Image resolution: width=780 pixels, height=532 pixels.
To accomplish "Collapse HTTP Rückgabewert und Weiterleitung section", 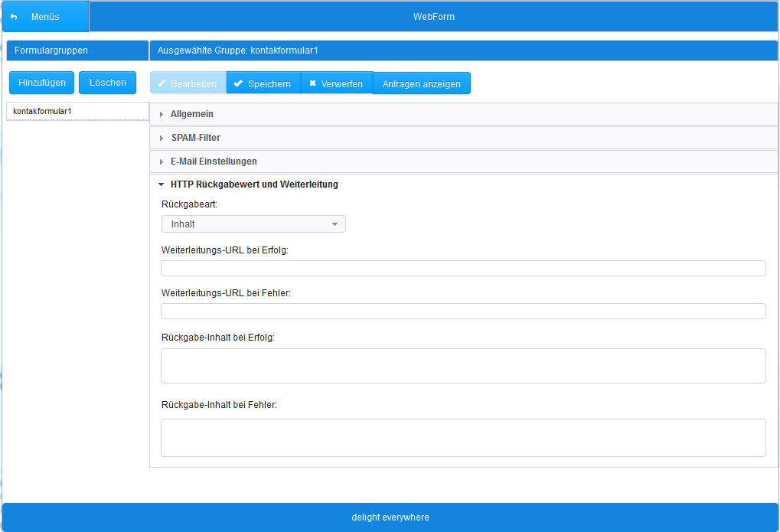I will [x=253, y=184].
